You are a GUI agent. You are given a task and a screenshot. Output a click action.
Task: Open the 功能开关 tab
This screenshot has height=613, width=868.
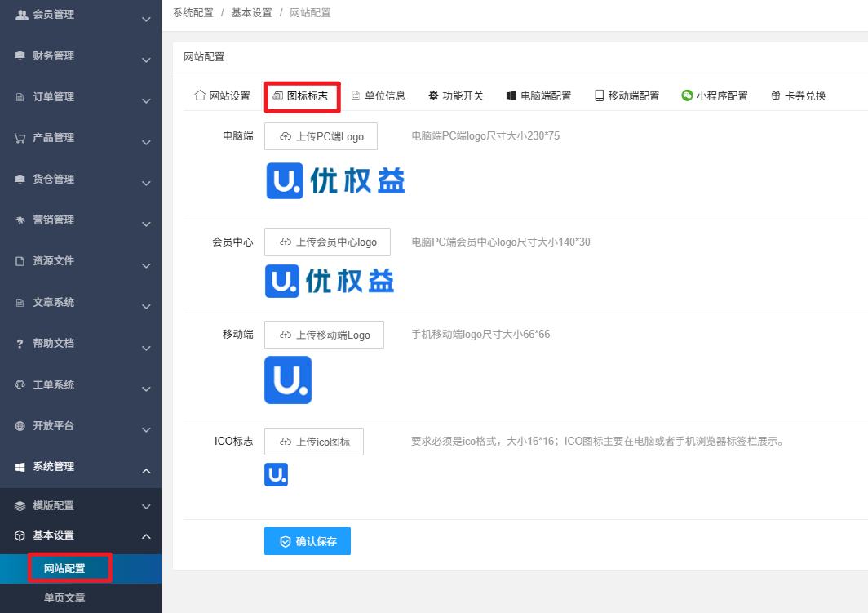click(x=456, y=96)
